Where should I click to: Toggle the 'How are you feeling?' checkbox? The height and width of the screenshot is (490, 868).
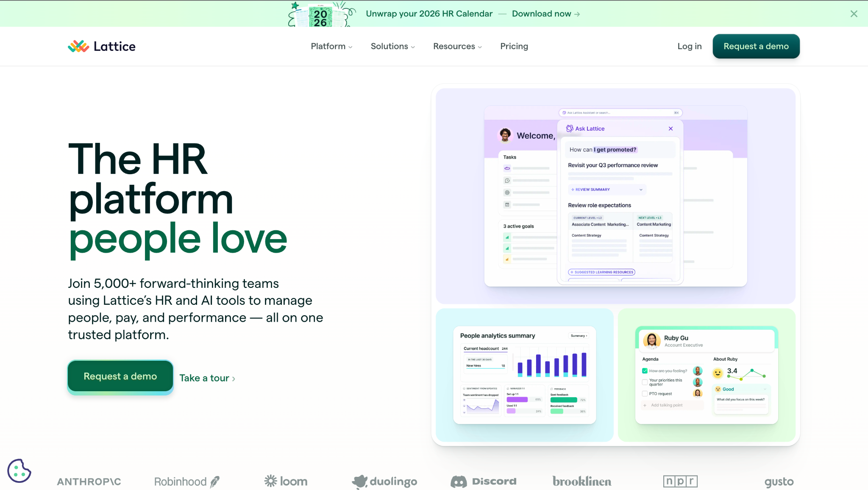tap(645, 371)
